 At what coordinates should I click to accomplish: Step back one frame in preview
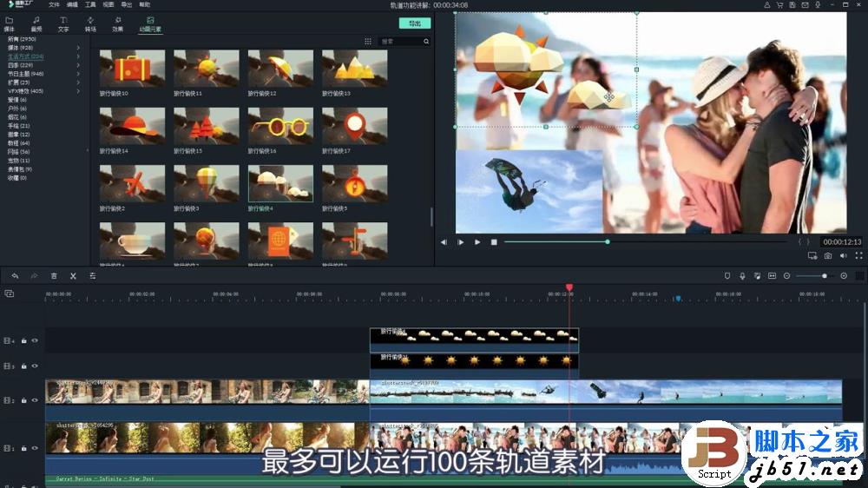pyautogui.click(x=444, y=242)
